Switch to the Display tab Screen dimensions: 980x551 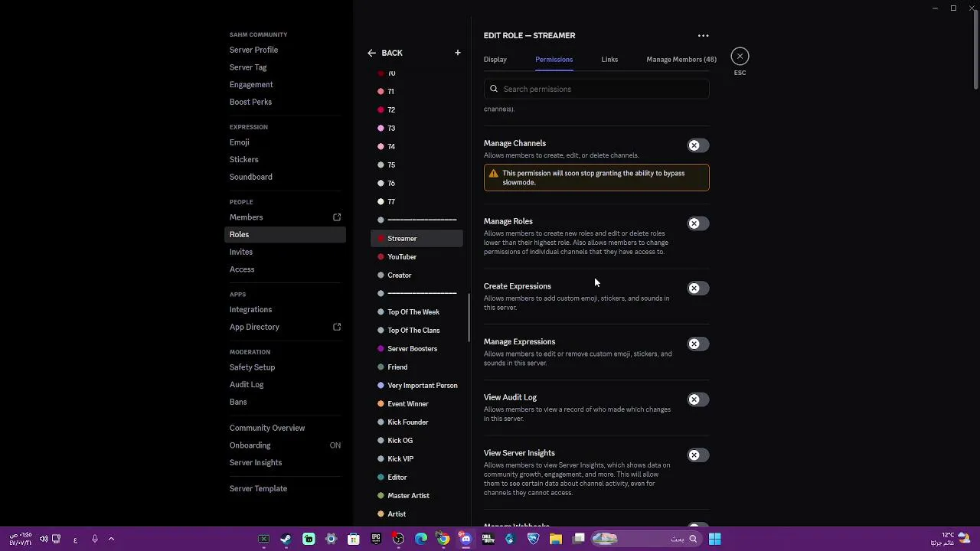click(x=495, y=59)
